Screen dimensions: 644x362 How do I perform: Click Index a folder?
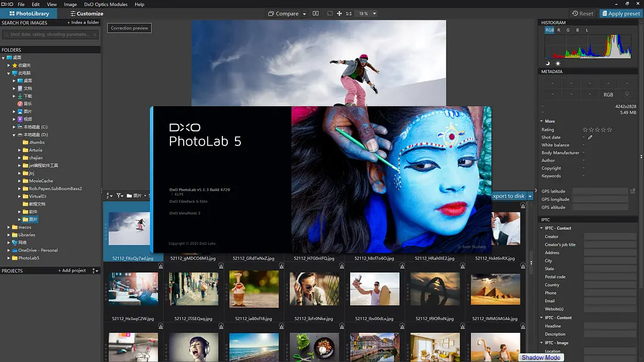point(83,23)
